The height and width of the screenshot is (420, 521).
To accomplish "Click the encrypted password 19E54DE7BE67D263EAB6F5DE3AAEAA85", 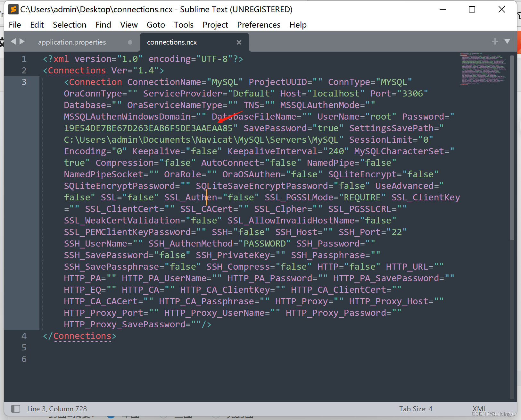I will pos(148,128).
